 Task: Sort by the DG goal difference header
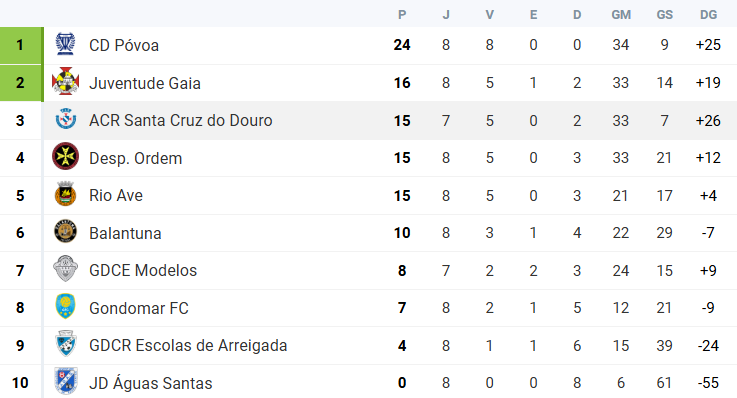708,15
